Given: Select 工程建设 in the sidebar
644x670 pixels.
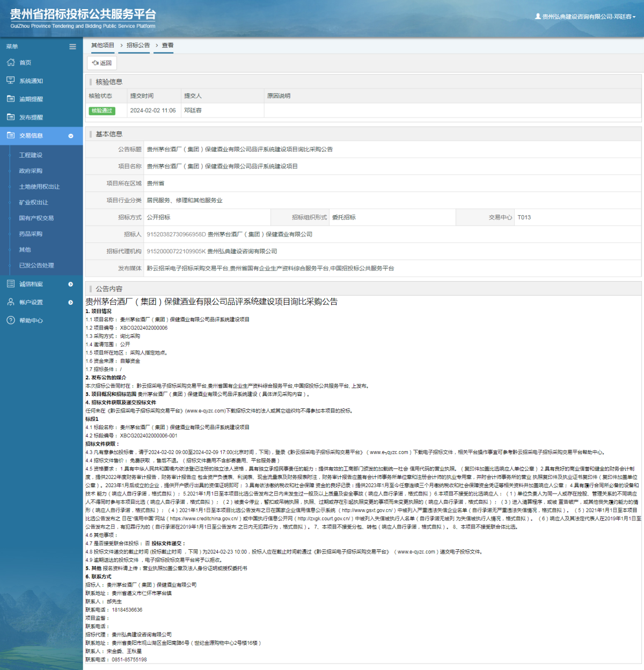Looking at the screenshot, I should (31, 155).
